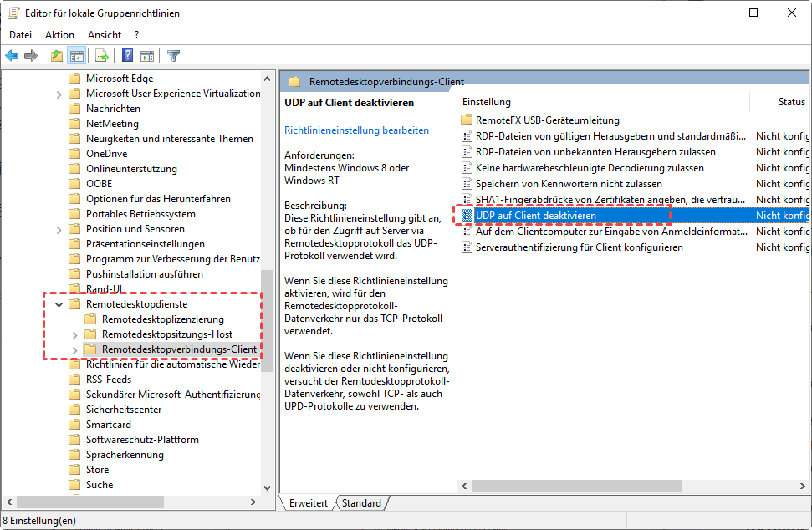Open the Datei menu
The image size is (812, 530).
[x=20, y=35]
